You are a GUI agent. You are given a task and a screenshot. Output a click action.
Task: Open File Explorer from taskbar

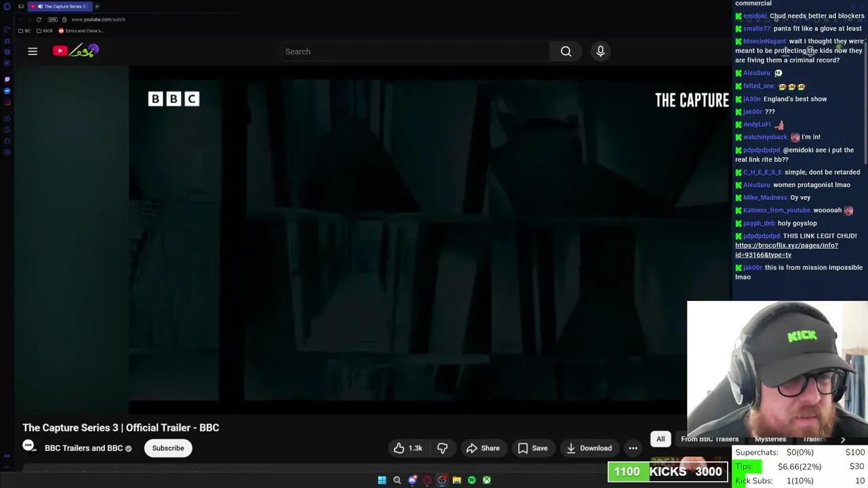click(456, 481)
